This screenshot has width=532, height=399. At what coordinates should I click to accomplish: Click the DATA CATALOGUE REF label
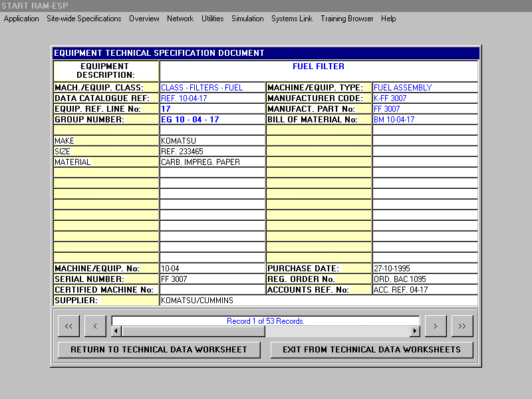106,98
